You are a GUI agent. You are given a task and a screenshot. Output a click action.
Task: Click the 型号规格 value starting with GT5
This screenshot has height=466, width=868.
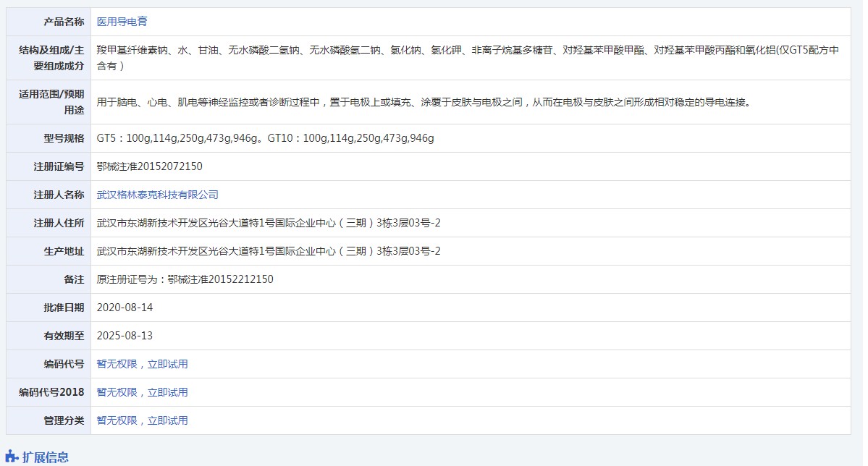click(265, 138)
